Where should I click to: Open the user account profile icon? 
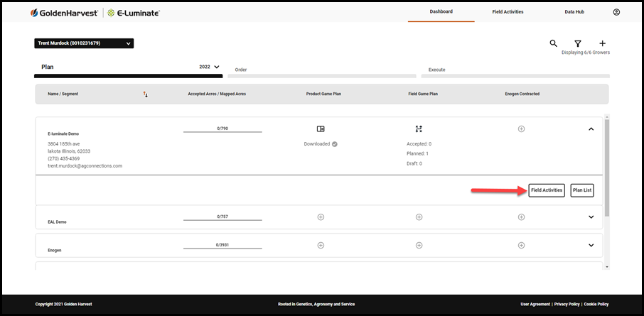pyautogui.click(x=616, y=12)
